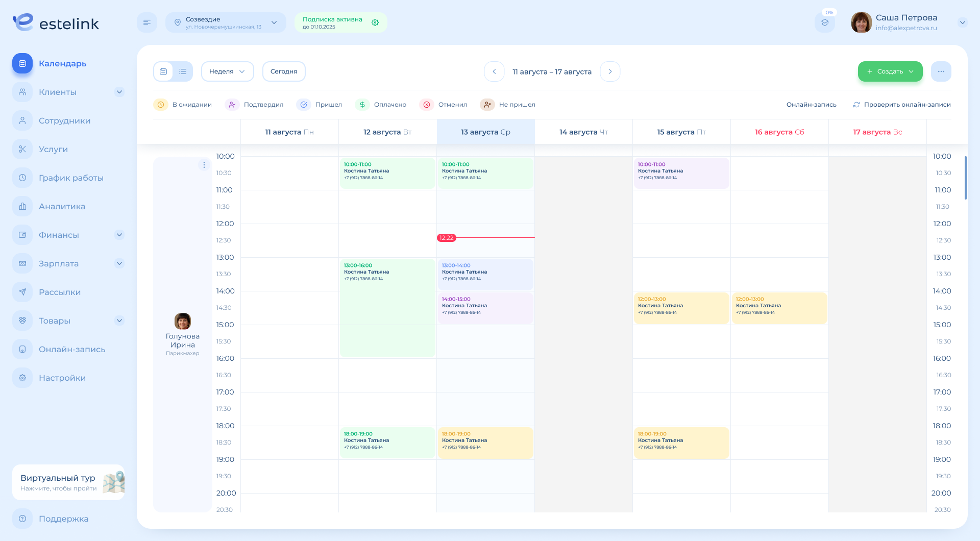The height and width of the screenshot is (541, 980).
Task: Expand the Клиенты submenu
Action: click(119, 92)
